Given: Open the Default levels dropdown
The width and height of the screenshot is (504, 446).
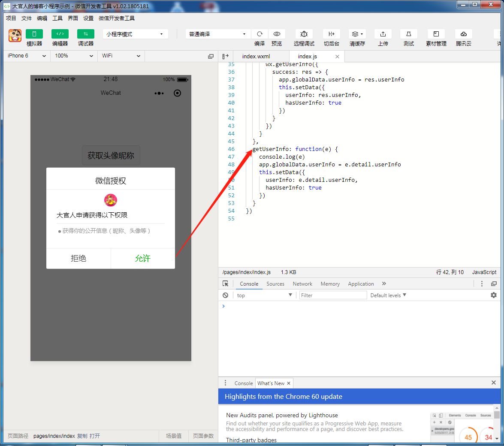Looking at the screenshot, I should click(388, 295).
